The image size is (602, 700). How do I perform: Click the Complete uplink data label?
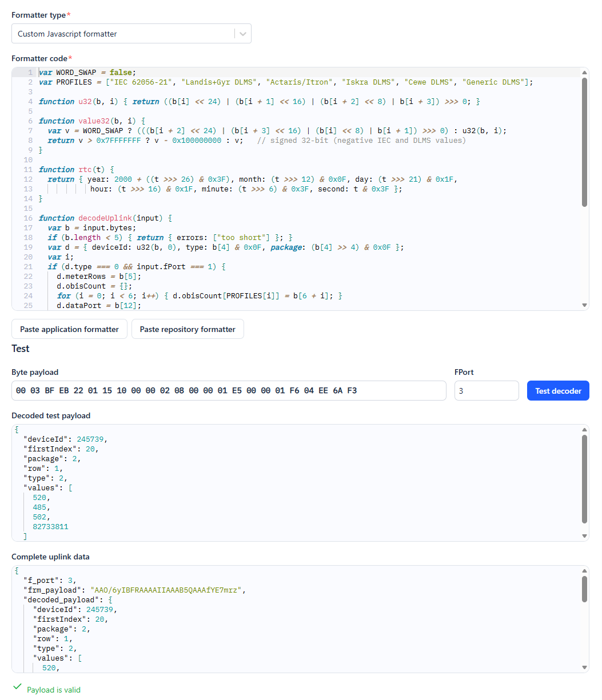tap(50, 557)
